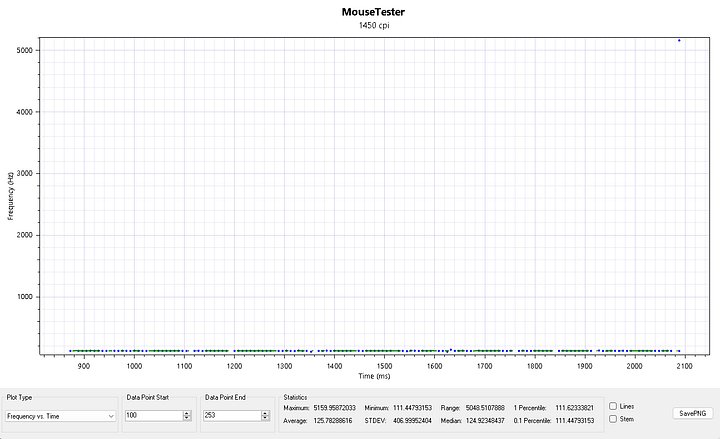The image size is (720, 439).
Task: Select the STDEV value 406.99952404
Action: click(x=412, y=421)
